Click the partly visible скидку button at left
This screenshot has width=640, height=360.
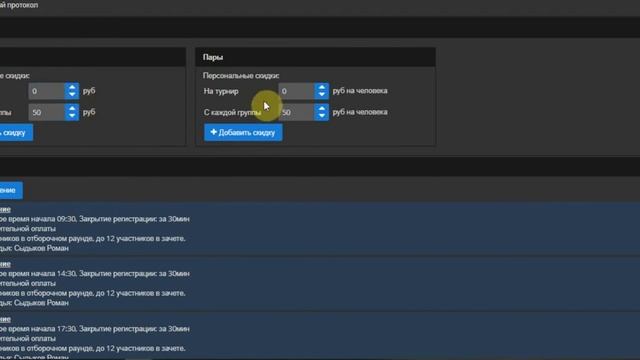pos(15,133)
